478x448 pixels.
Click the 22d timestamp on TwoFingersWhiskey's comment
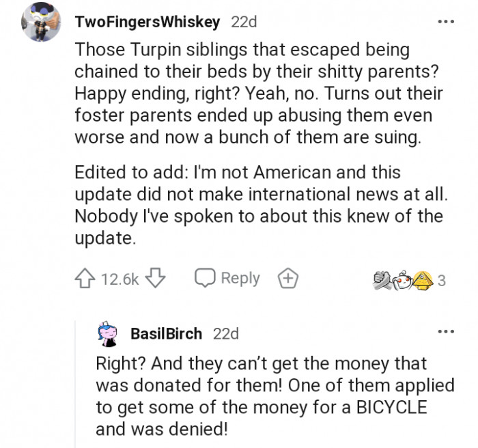point(244,22)
